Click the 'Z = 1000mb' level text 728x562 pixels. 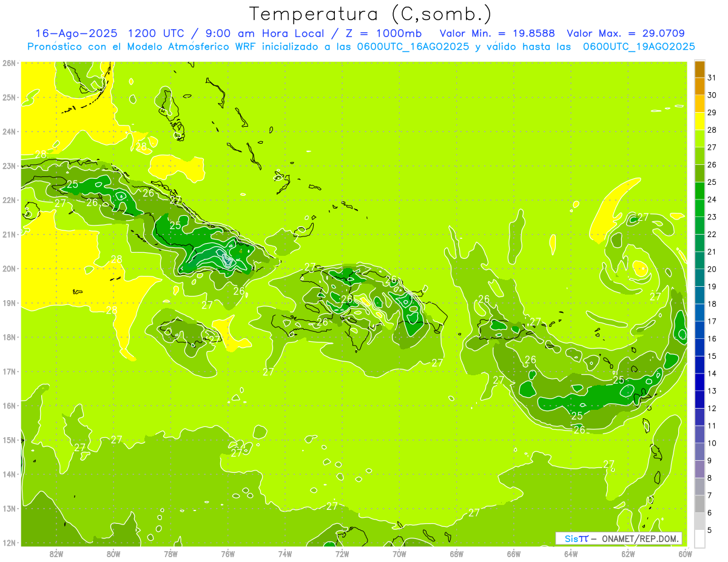[x=383, y=33]
